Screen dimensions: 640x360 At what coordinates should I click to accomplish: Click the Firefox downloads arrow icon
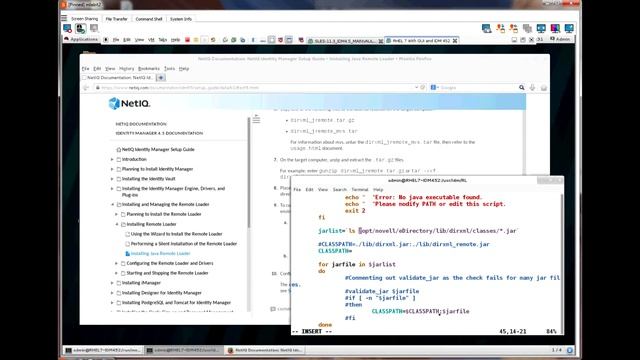point(532,87)
